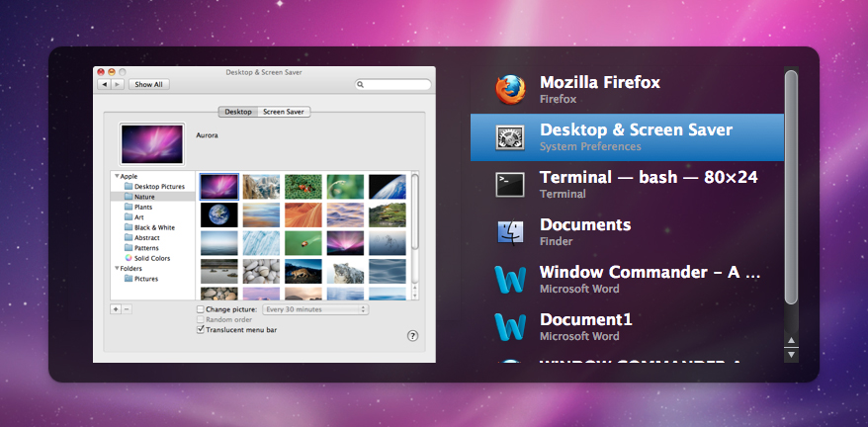
Task: Click the Show All button
Action: [149, 84]
